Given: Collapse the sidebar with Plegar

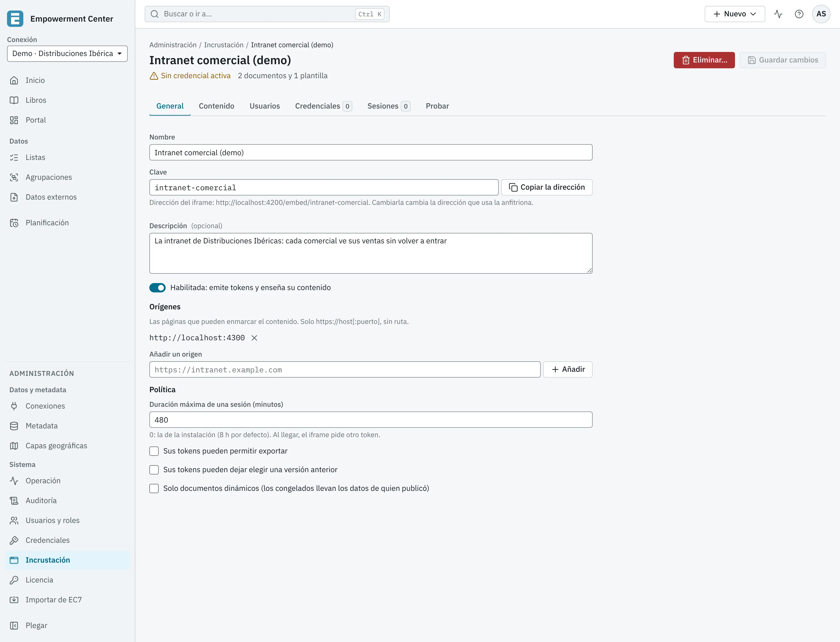Looking at the screenshot, I should pos(67,626).
